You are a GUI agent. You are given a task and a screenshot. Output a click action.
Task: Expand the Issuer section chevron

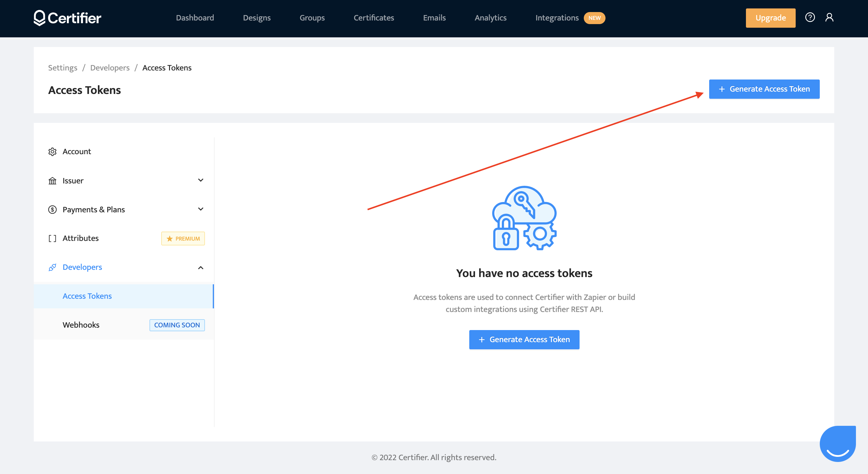(x=200, y=180)
